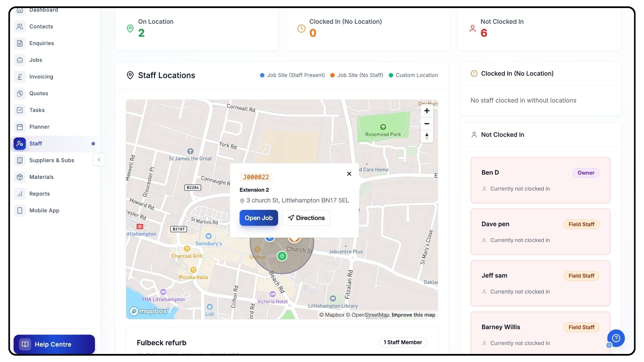This screenshot has height=362, width=644.
Task: Click the Contacts sidebar icon
Action: pyautogui.click(x=20, y=26)
